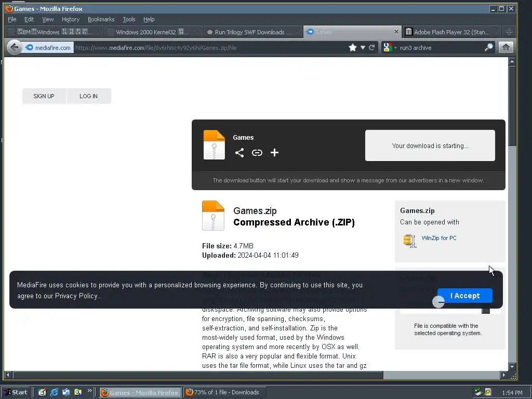532x399 pixels.
Task: Open the Edit menu
Action: click(x=29, y=19)
